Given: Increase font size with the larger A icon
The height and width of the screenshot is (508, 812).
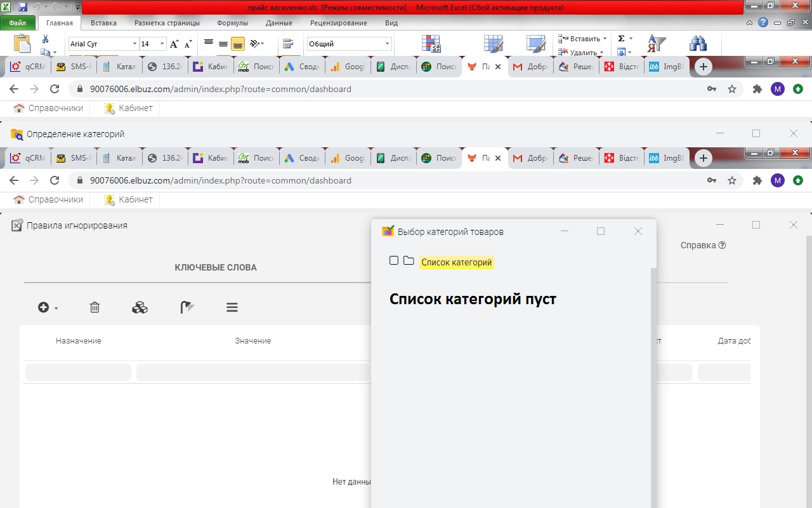Looking at the screenshot, I should click(174, 44).
